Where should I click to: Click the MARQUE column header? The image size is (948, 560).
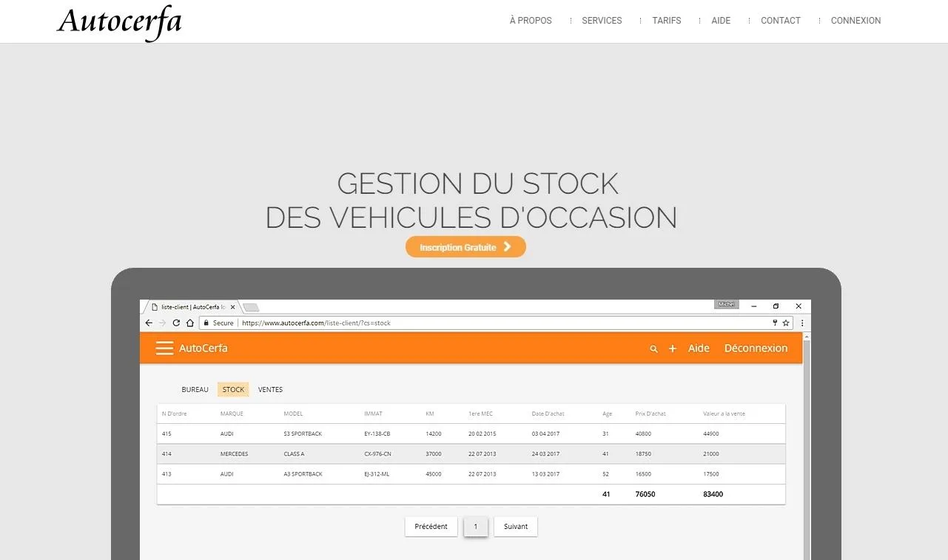pyautogui.click(x=232, y=414)
